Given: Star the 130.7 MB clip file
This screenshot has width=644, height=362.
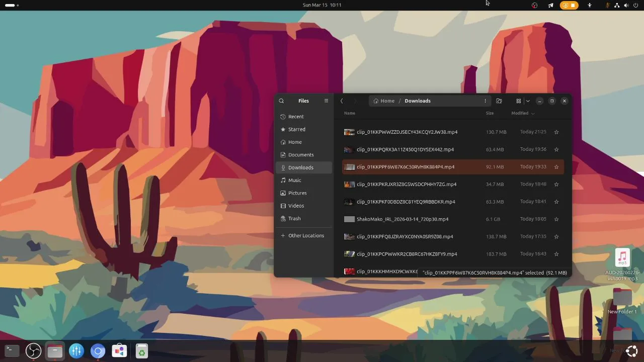Looking at the screenshot, I should [556, 132].
